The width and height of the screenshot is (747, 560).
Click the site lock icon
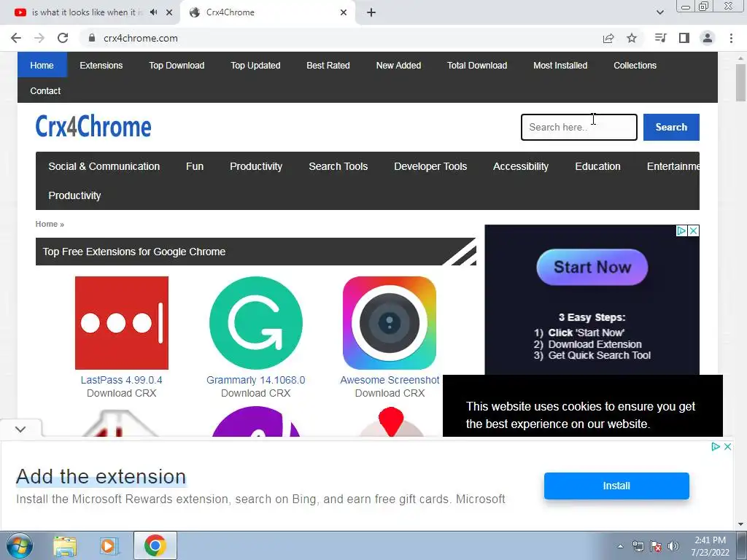92,38
